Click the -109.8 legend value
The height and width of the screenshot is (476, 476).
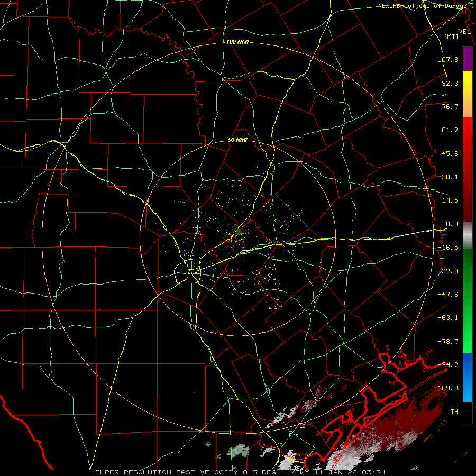click(x=446, y=388)
